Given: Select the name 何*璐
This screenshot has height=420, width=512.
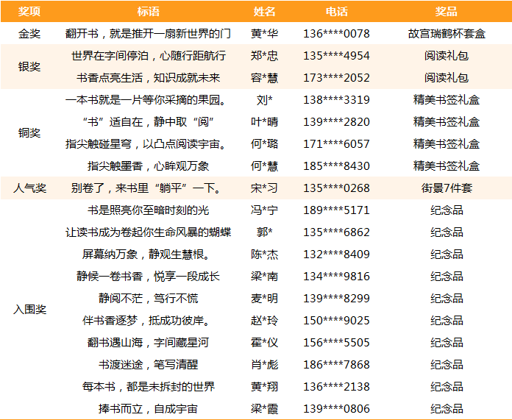Looking at the screenshot, I should tap(265, 143).
